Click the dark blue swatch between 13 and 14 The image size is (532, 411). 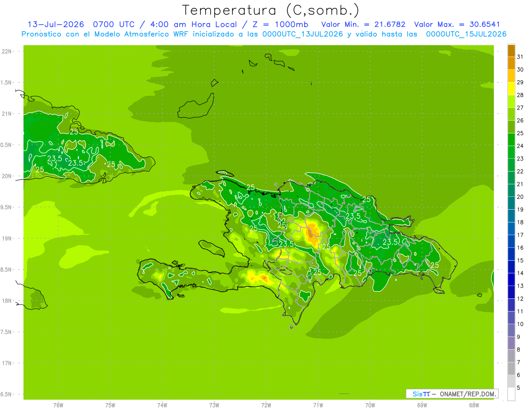511,280
